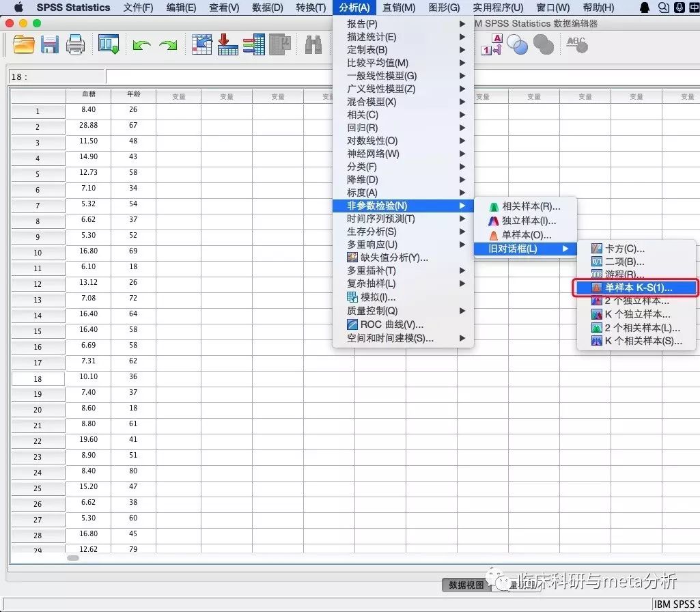Open the notification bell in menu bar

pyautogui.click(x=644, y=8)
